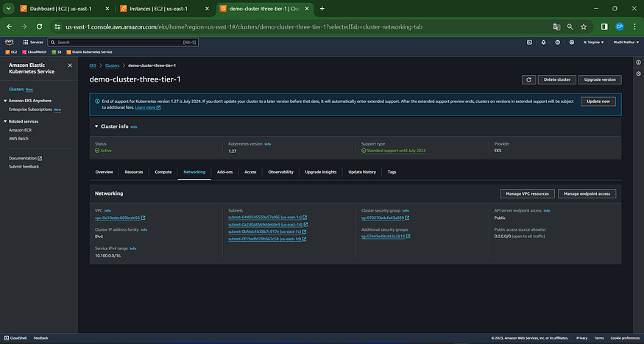Collapse the Related services sidebar group

point(5,122)
